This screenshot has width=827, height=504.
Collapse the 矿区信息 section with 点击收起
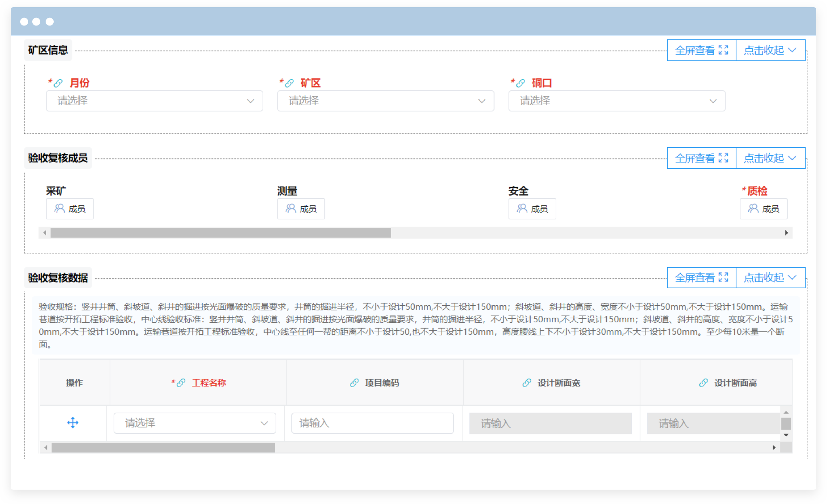770,50
